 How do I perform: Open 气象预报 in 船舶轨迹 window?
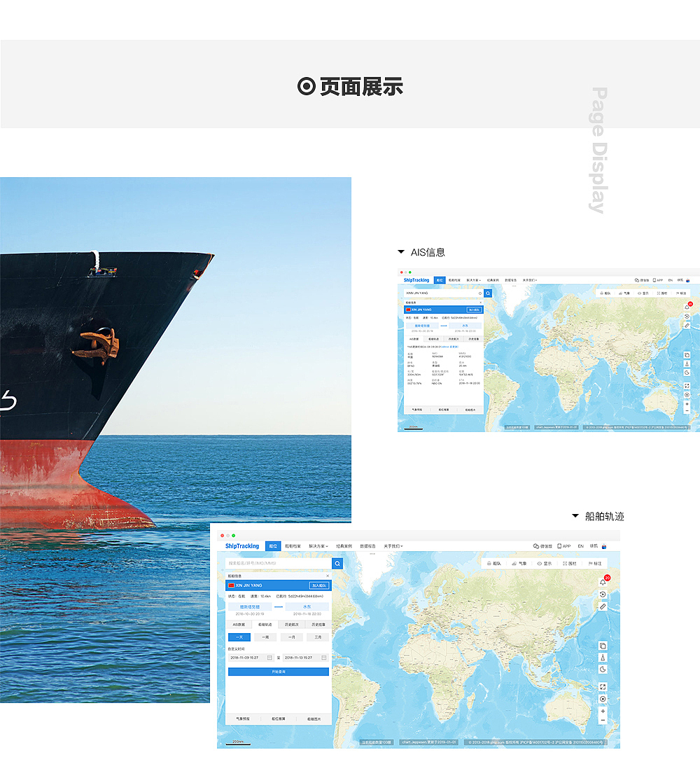tap(243, 718)
